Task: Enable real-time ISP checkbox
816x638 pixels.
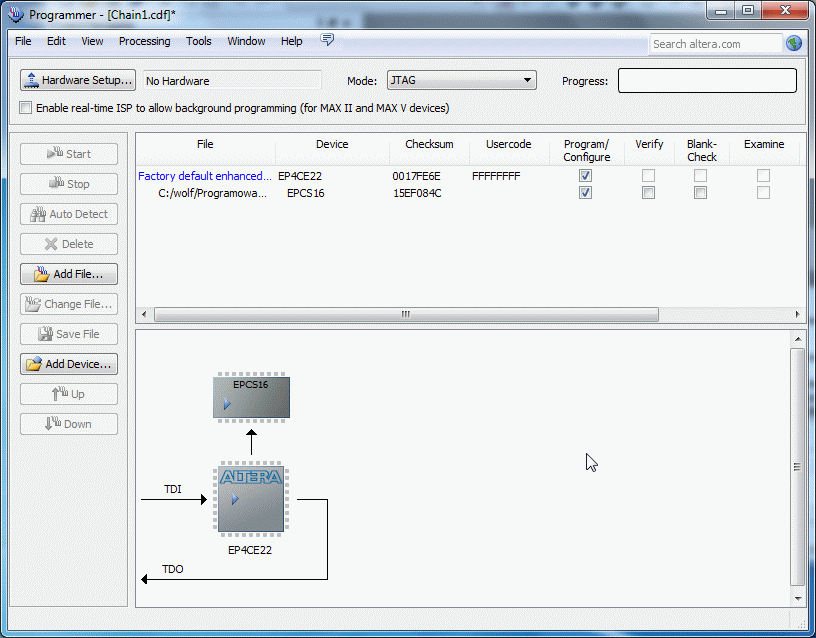Action: (26, 108)
